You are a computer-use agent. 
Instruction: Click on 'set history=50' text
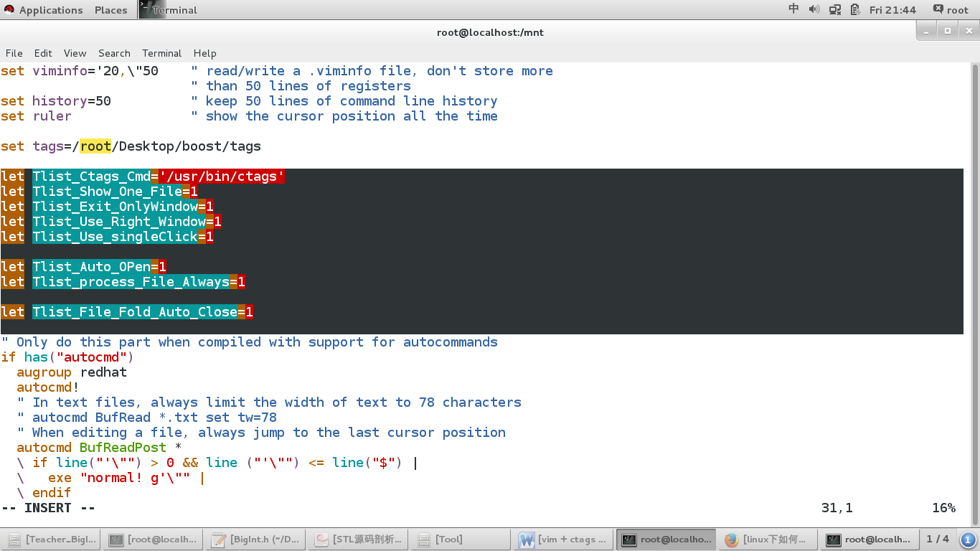click(x=56, y=101)
